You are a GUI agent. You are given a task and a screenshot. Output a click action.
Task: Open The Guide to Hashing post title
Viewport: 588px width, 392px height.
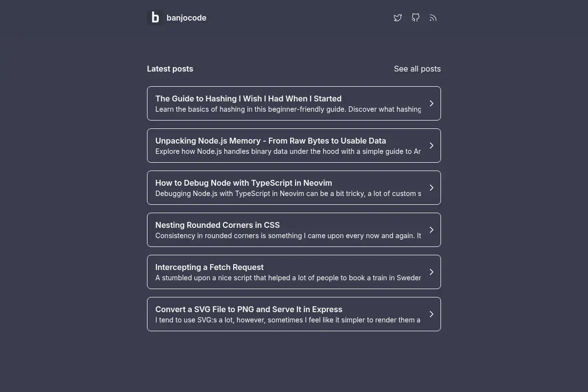(248, 98)
